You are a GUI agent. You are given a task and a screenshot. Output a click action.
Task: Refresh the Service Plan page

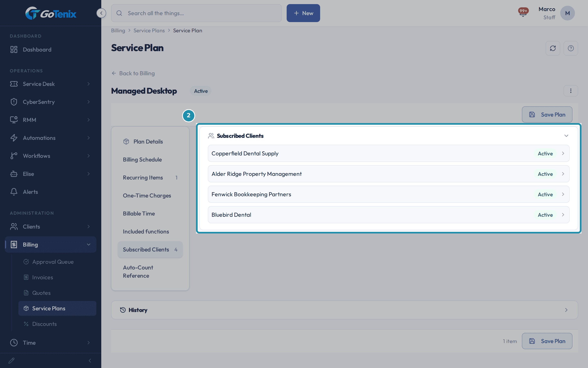[x=553, y=48]
